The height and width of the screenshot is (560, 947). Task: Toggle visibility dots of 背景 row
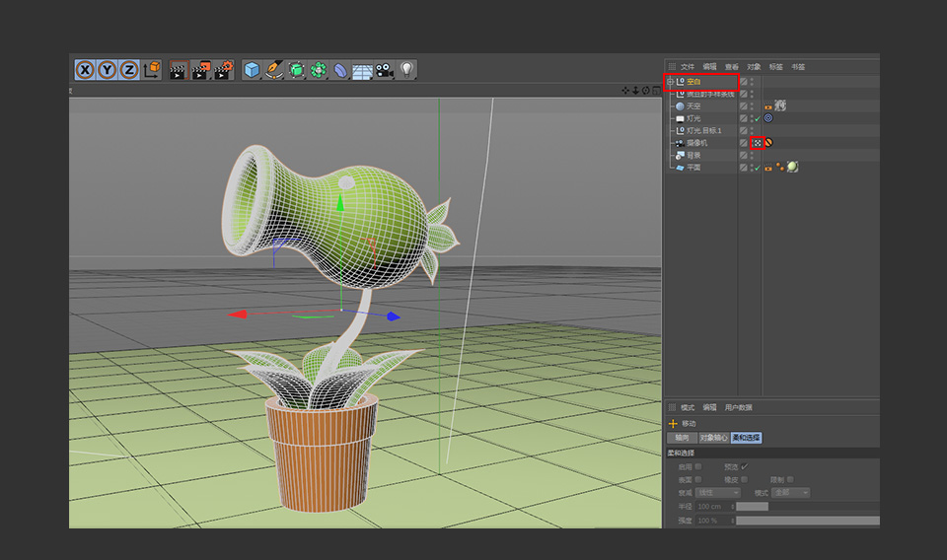[x=752, y=155]
